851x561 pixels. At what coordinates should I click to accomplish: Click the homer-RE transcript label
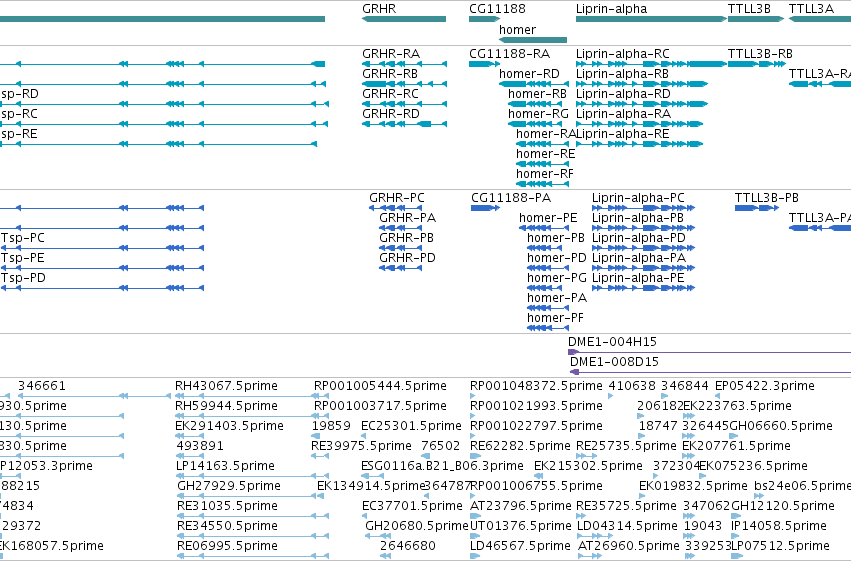pos(545,154)
